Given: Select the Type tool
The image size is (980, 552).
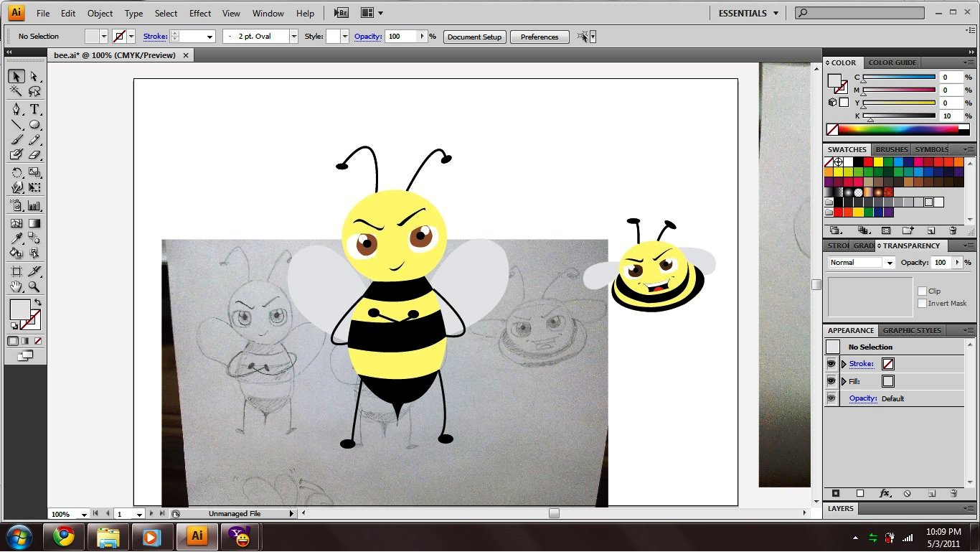Looking at the screenshot, I should pyautogui.click(x=34, y=109).
